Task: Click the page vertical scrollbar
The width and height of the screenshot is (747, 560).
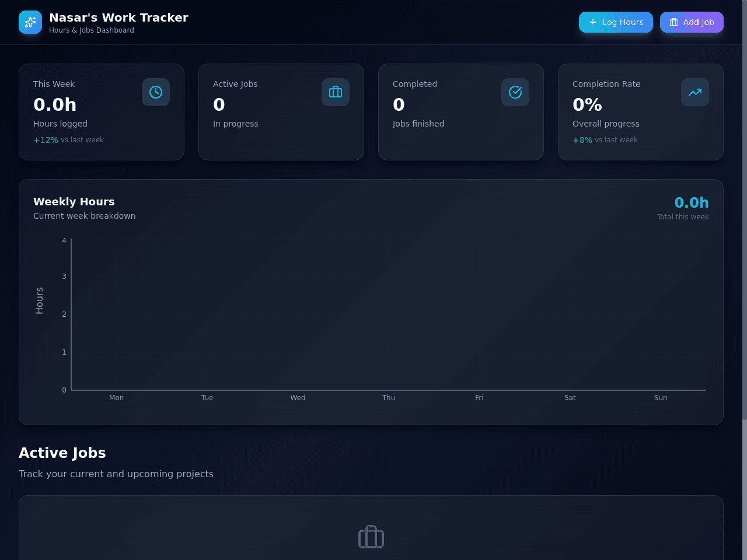Action: coord(745,280)
